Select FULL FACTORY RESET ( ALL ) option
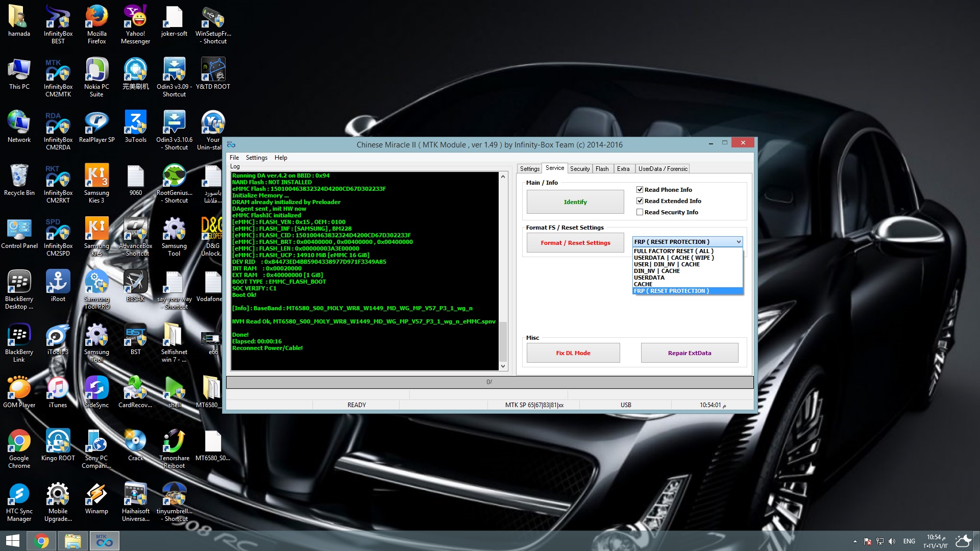The height and width of the screenshot is (551, 980). click(673, 251)
